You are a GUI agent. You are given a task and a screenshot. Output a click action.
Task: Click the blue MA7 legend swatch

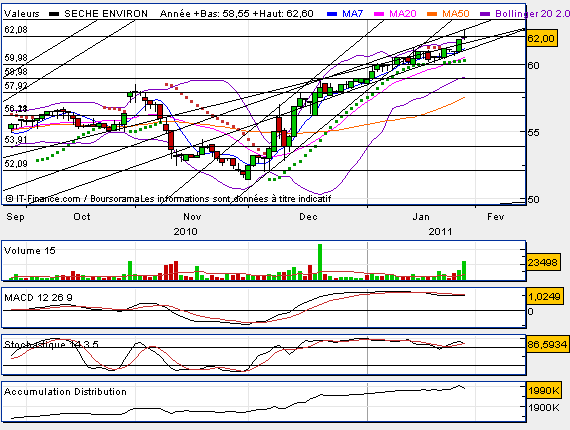332,14
